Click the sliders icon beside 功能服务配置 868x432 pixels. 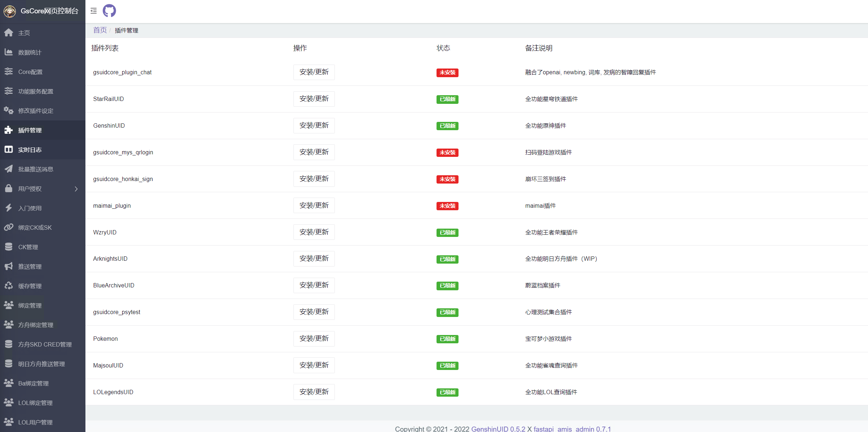coord(9,91)
